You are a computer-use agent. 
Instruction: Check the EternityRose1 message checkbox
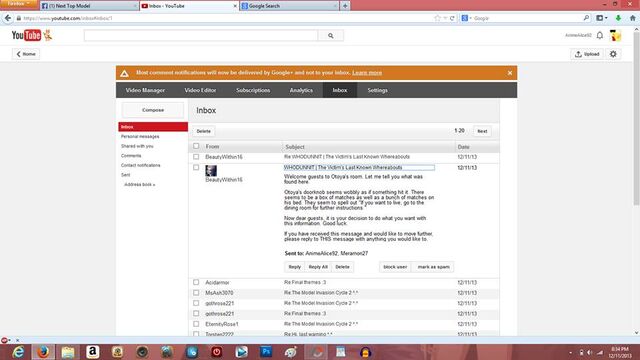click(x=196, y=324)
